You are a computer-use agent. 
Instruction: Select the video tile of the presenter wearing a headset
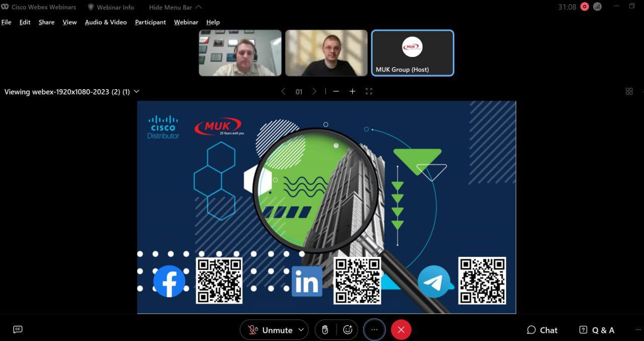pos(240,53)
